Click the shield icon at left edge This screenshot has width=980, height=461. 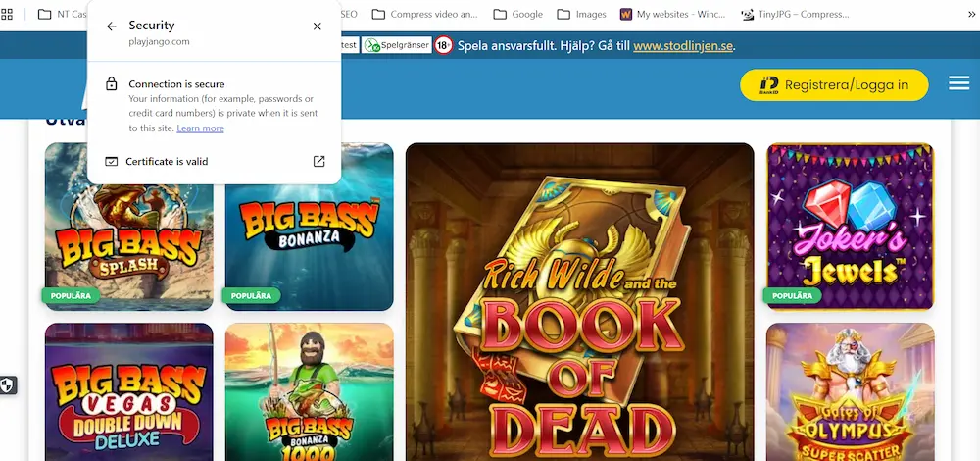pyautogui.click(x=7, y=385)
